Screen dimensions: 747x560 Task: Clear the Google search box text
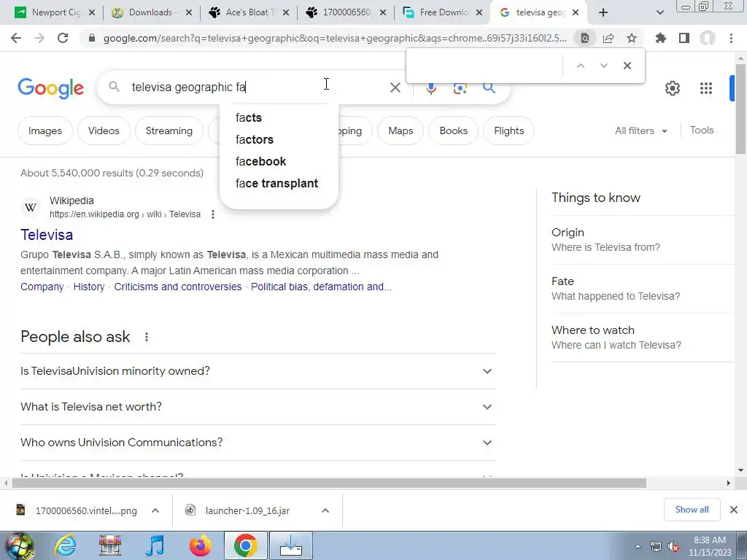point(395,87)
